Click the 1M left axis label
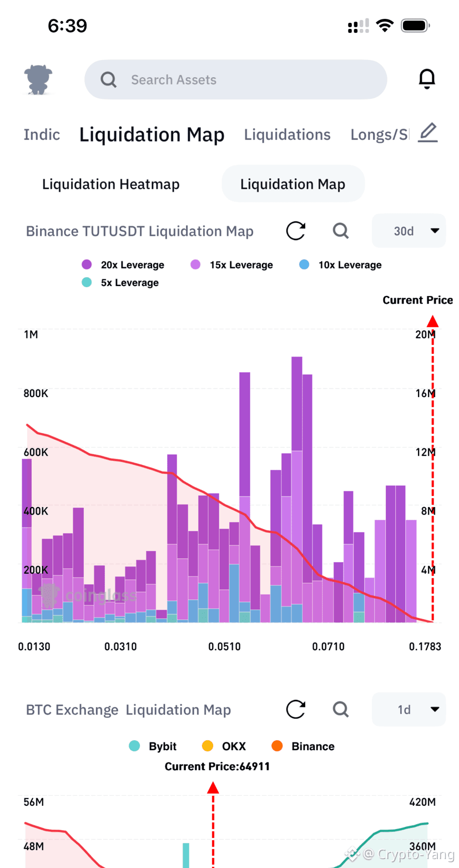Image resolution: width=459 pixels, height=868 pixels. 31,335
